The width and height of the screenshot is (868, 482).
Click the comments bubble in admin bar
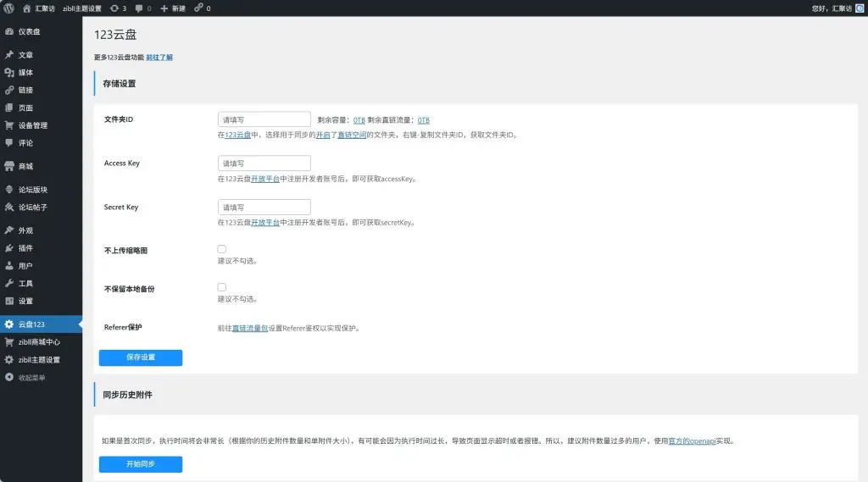[139, 8]
